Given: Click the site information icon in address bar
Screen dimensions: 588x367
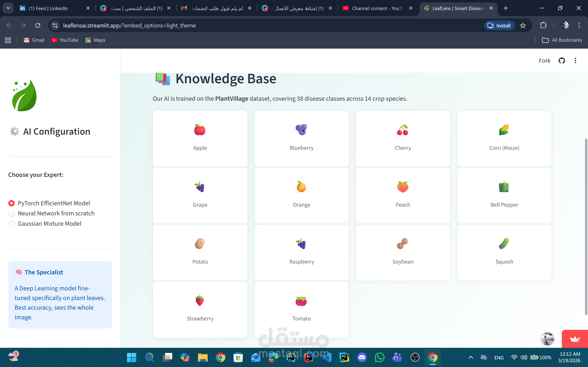Looking at the screenshot, I should tap(55, 25).
